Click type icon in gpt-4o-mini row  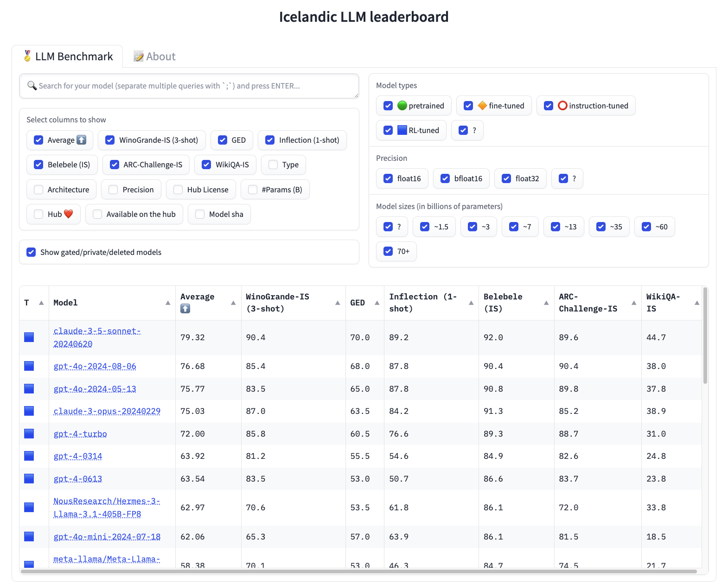pyautogui.click(x=29, y=536)
